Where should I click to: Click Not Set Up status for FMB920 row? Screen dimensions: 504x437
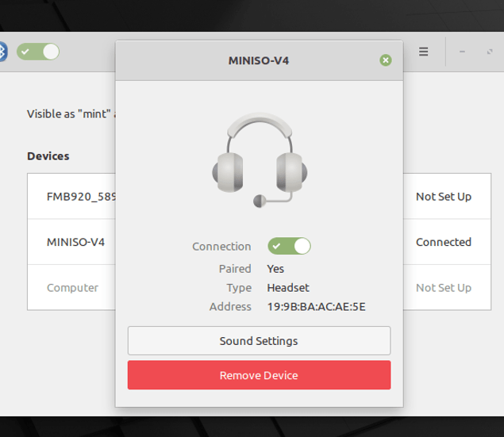[444, 197]
